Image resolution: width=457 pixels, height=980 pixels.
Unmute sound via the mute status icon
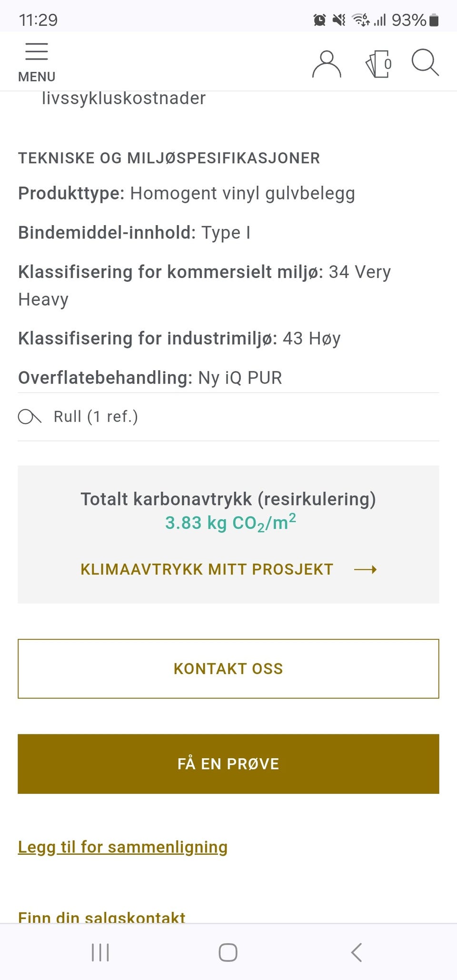tap(338, 20)
